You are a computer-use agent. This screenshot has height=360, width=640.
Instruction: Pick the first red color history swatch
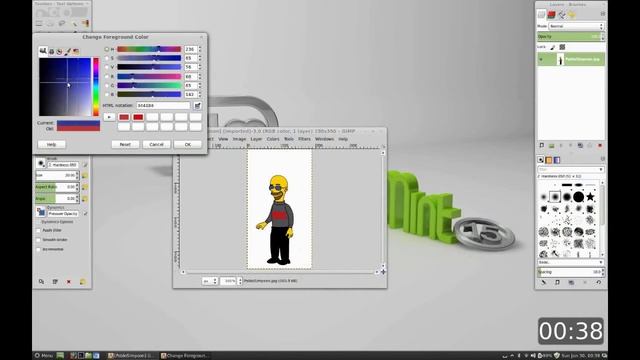[124, 117]
